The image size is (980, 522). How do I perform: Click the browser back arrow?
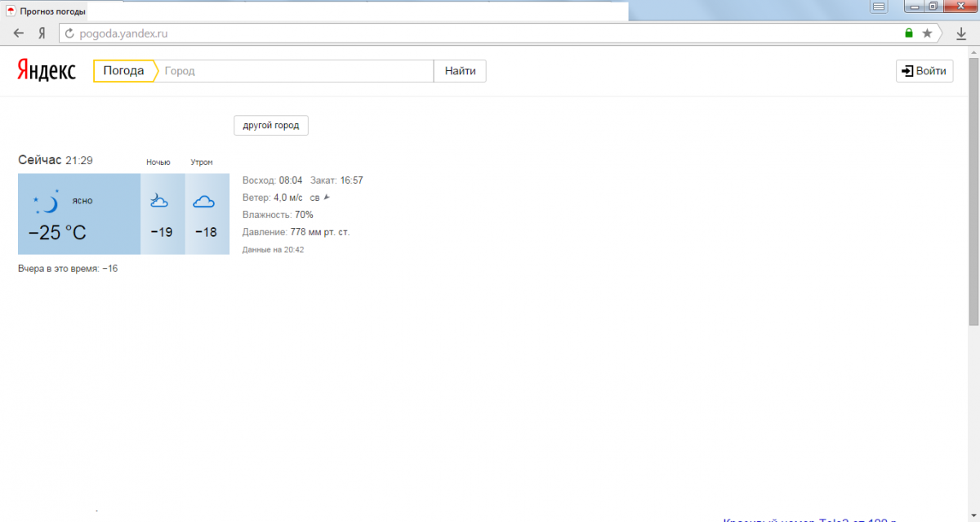click(19, 33)
